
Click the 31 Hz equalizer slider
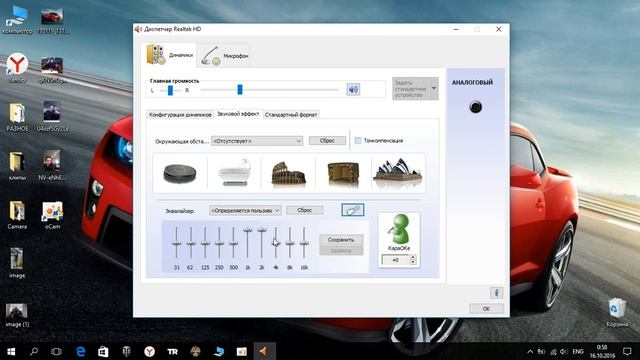click(176, 243)
